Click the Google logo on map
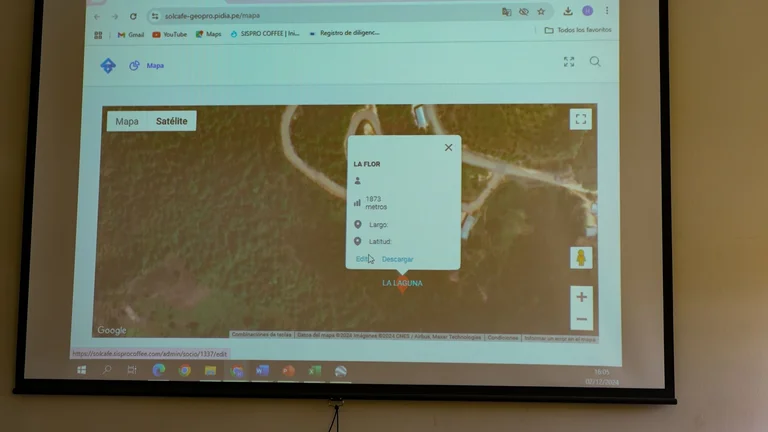 (x=112, y=331)
